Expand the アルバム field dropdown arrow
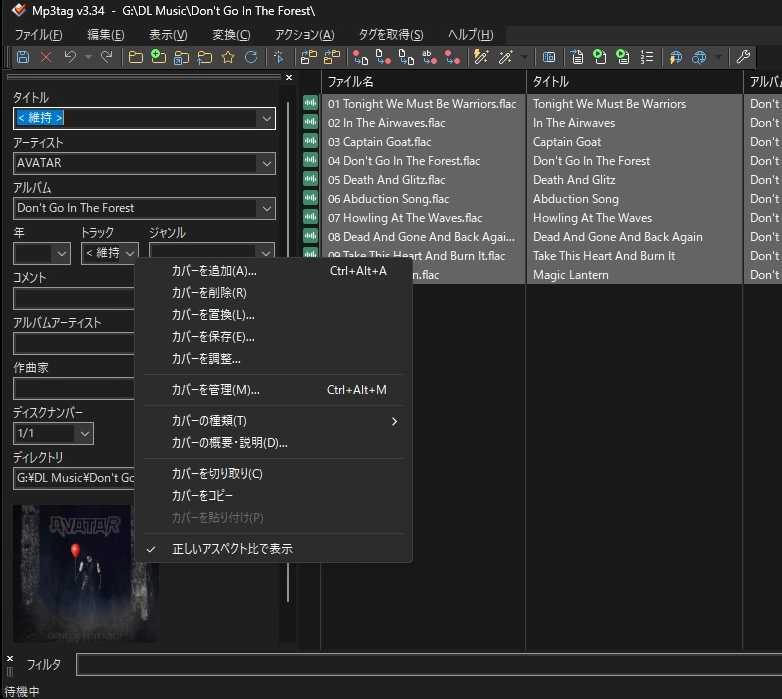Image resolution: width=782 pixels, height=699 pixels. (266, 208)
